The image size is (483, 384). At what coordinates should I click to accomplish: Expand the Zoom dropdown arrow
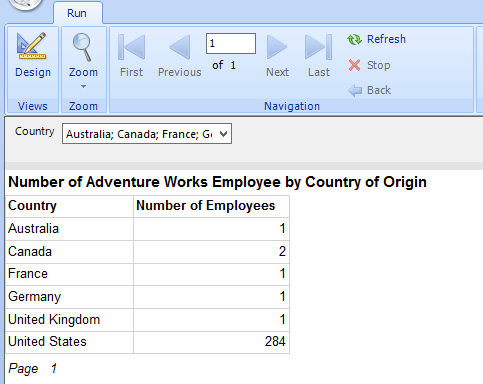coord(83,87)
